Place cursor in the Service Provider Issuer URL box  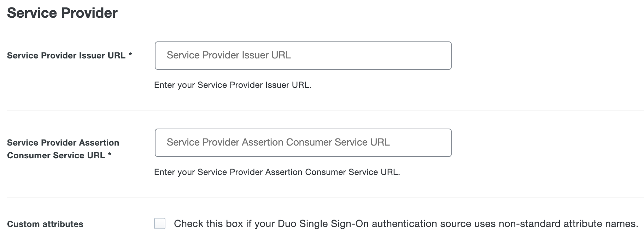click(304, 56)
